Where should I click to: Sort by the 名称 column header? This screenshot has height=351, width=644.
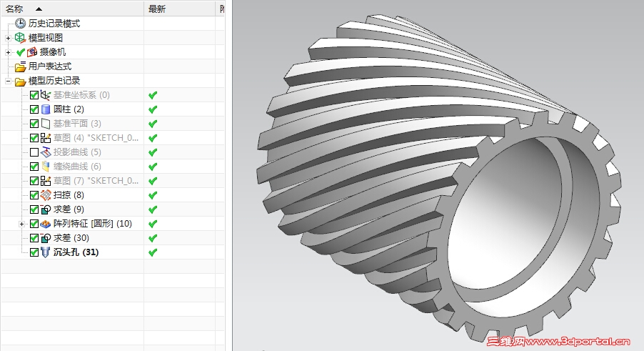click(x=72, y=9)
